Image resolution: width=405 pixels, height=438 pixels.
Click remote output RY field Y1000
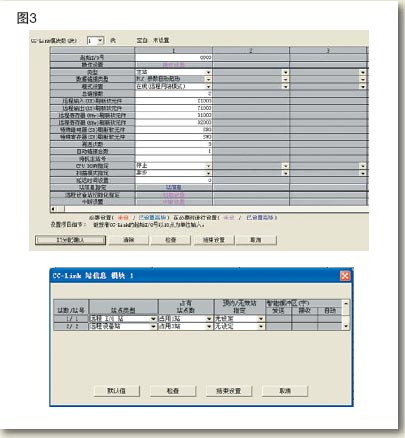(173, 108)
